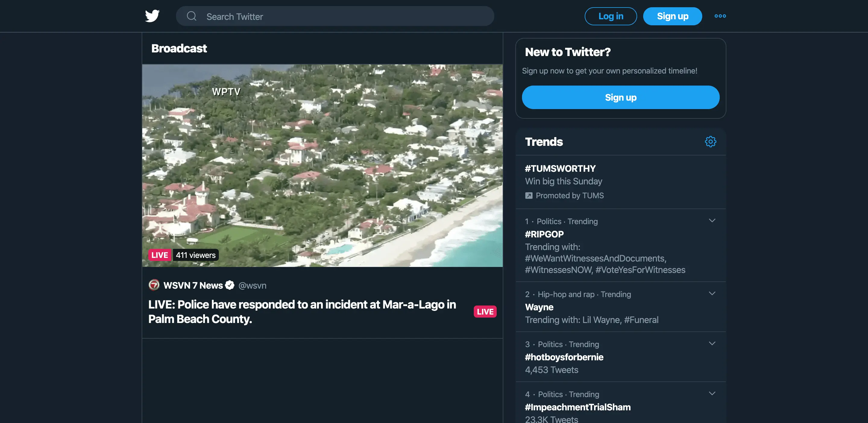This screenshot has height=423, width=868.
Task: Open Trends settings gear icon
Action: click(x=710, y=142)
